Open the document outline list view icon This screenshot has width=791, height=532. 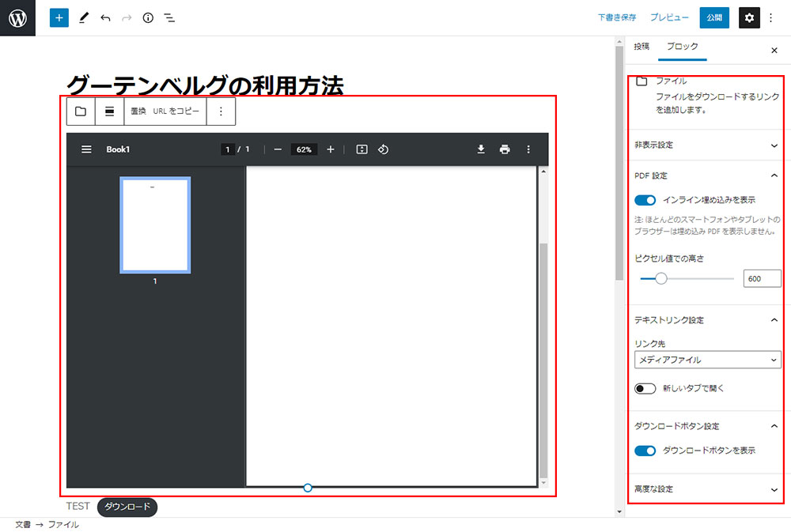tap(169, 17)
